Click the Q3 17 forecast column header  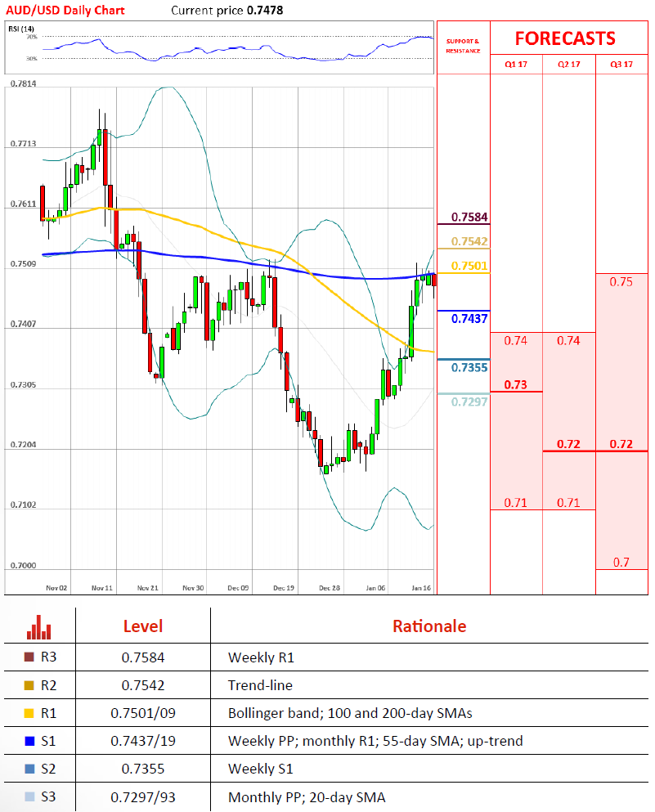tap(621, 65)
